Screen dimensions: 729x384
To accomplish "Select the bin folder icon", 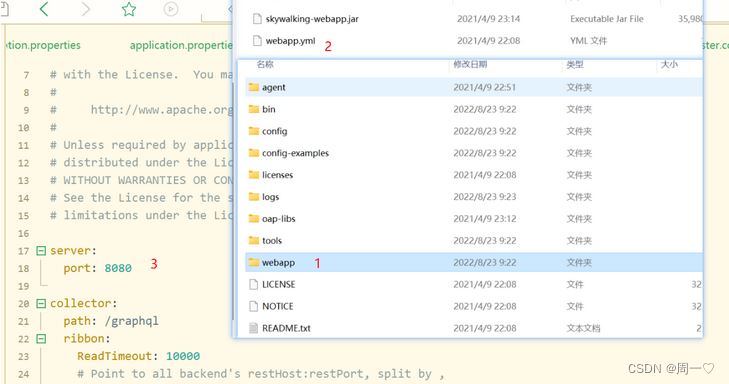I will (253, 109).
